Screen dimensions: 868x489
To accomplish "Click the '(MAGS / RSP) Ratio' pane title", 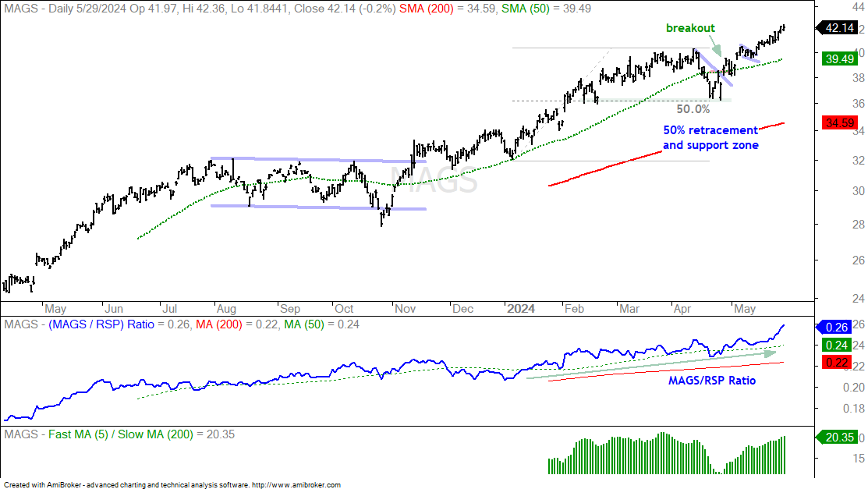I will tap(101, 324).
